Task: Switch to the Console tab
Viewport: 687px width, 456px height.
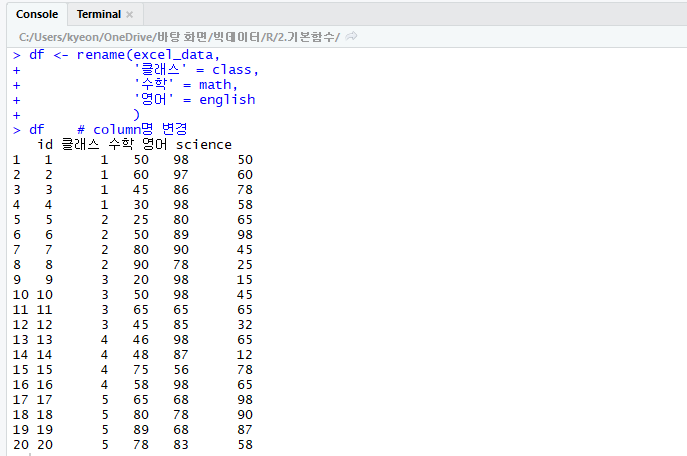Action: pos(37,14)
